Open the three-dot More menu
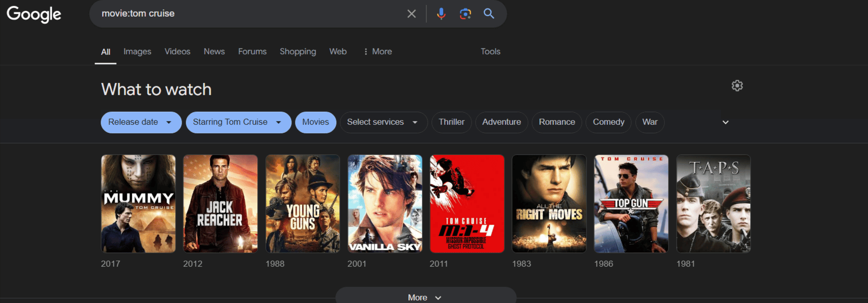 click(378, 51)
